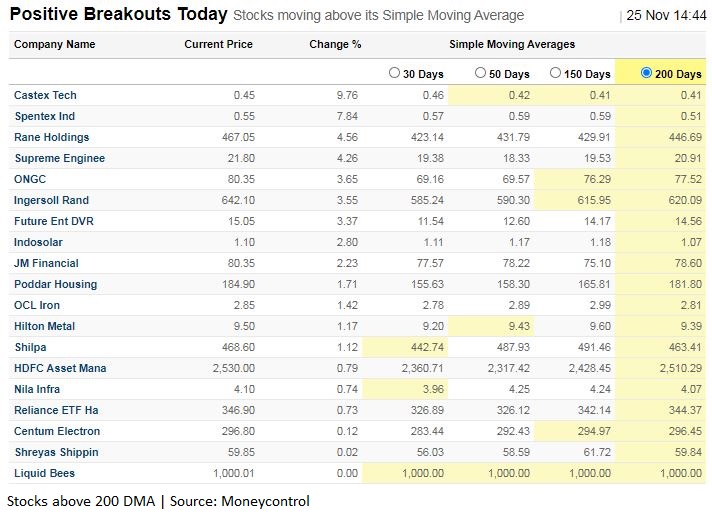This screenshot has height=516, width=712.
Task: Click the HDFC Asset Mana link
Action: 60,368
